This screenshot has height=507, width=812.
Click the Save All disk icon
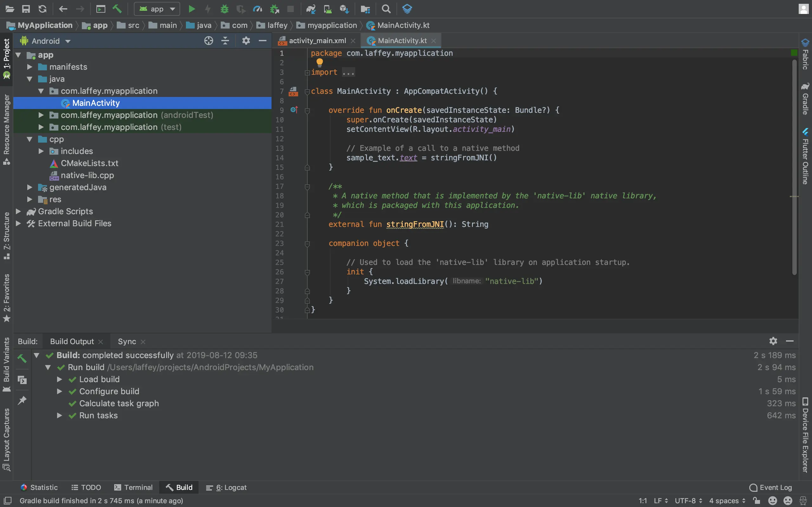point(26,9)
